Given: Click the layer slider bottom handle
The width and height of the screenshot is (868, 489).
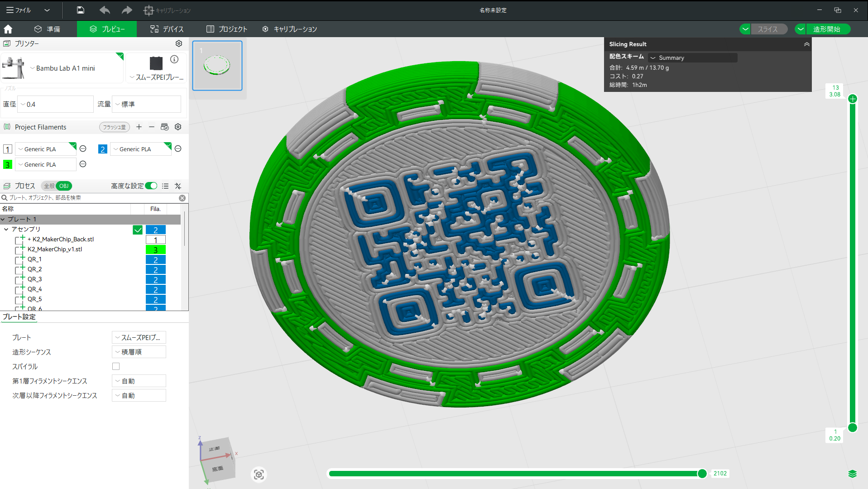Looking at the screenshot, I should point(853,428).
